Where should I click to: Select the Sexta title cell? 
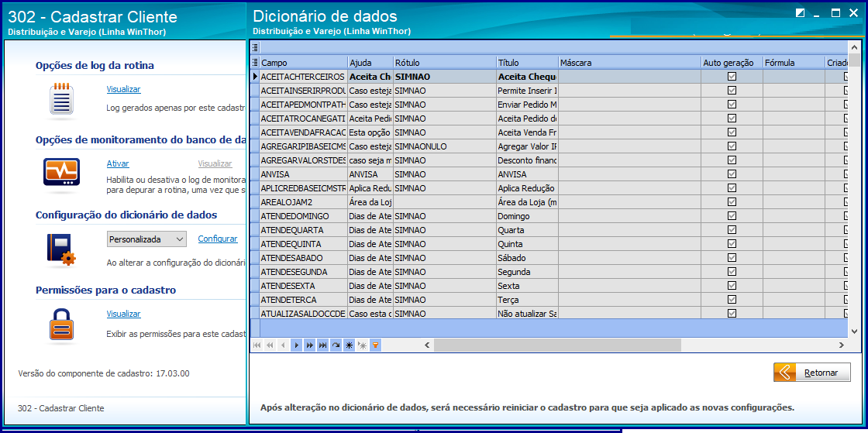(x=527, y=286)
